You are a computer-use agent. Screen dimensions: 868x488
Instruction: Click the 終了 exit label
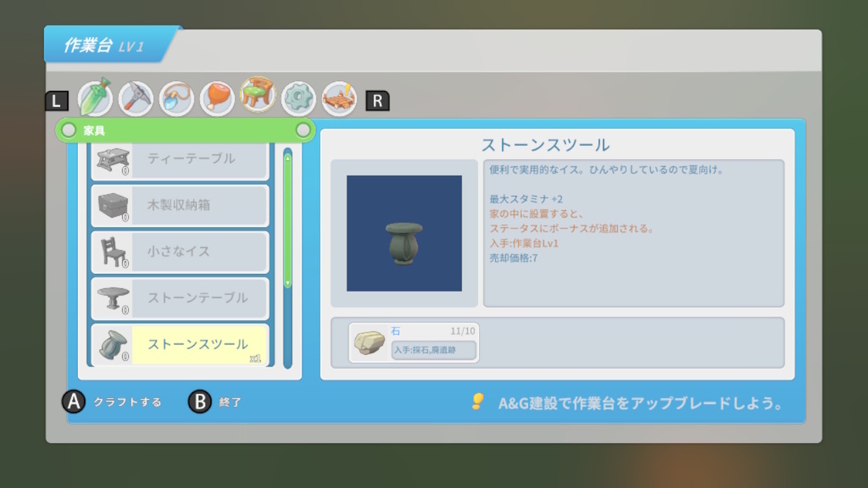pos(230,403)
